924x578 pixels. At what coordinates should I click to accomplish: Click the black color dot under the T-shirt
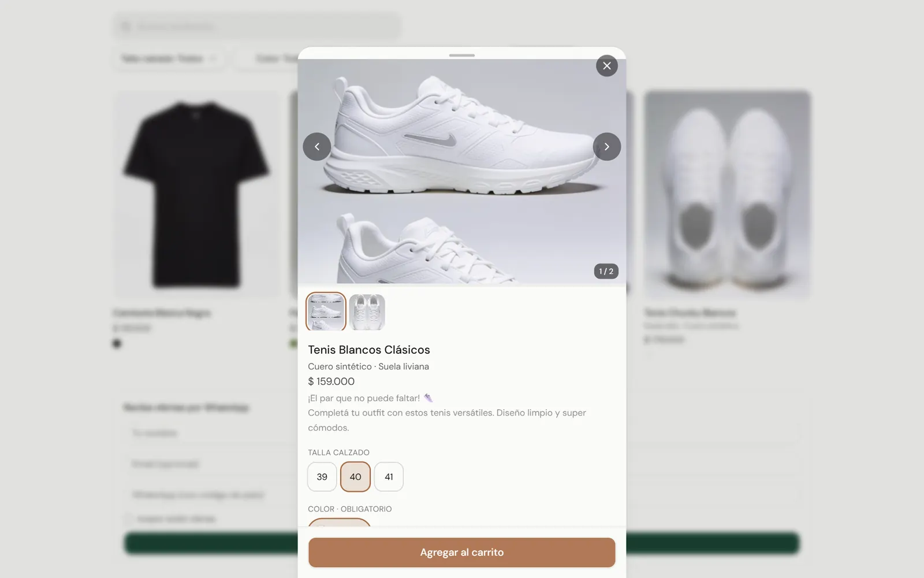[117, 343]
